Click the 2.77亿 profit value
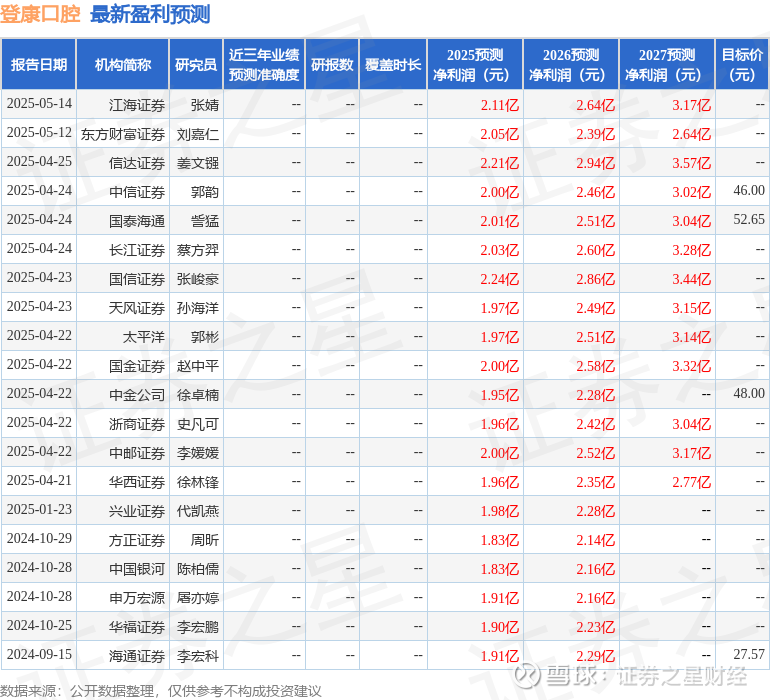This screenshot has width=770, height=700. (691, 482)
